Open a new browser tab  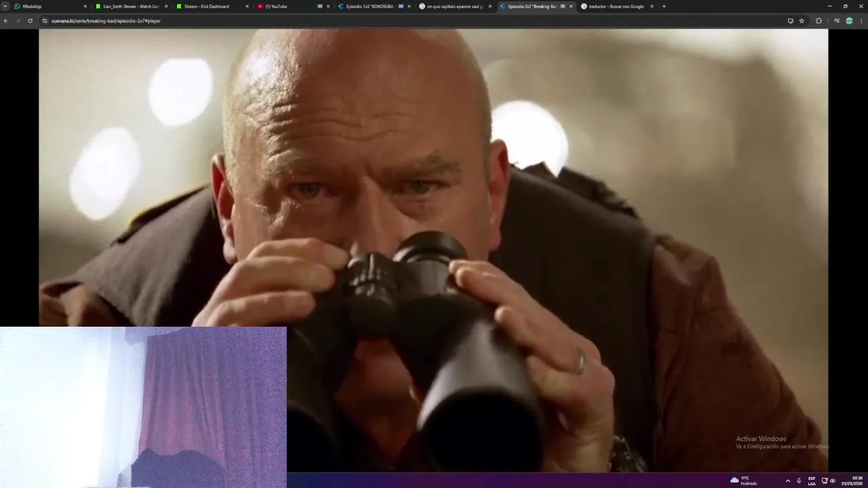(x=664, y=6)
